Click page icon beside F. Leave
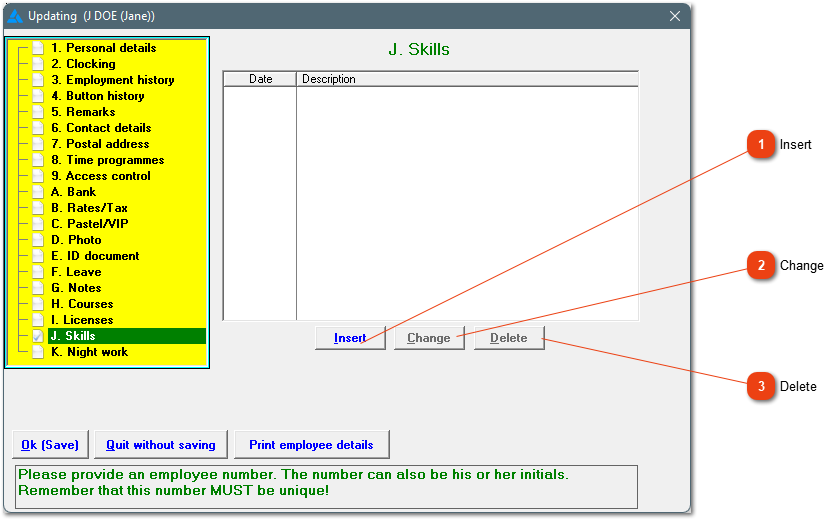The height and width of the screenshot is (521, 840). (38, 273)
